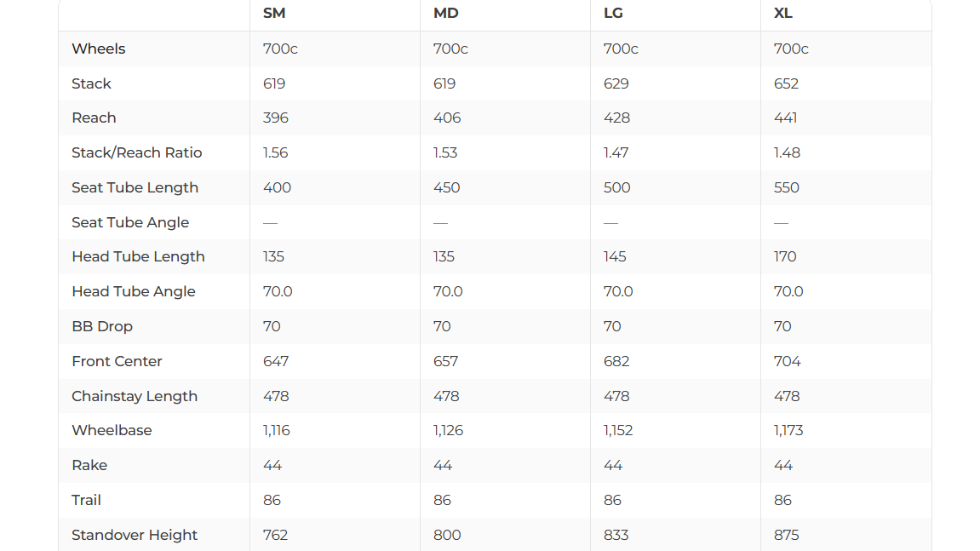Screen dimensions: 980x551
Task: Click the BB Drop row label
Action: point(102,326)
